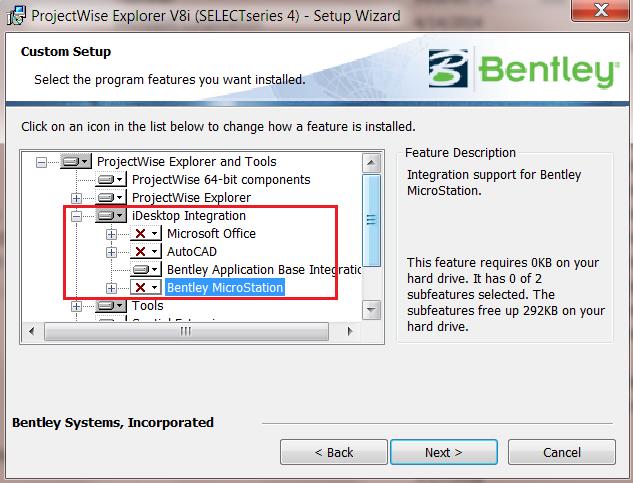Screen dimensions: 633x483
Task: Collapse the ProjectWise Explorer and Tools node
Action: click(x=41, y=162)
